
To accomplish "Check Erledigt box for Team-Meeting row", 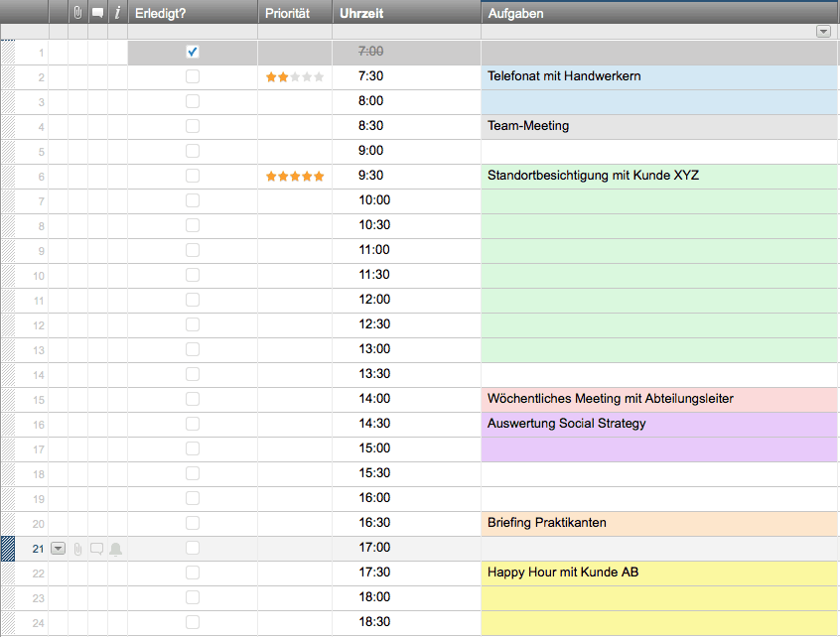I will [x=193, y=126].
